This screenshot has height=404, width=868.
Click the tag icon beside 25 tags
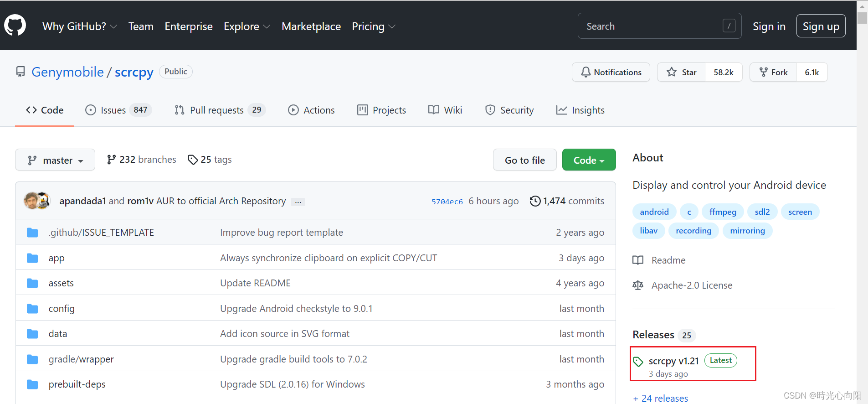[193, 160]
